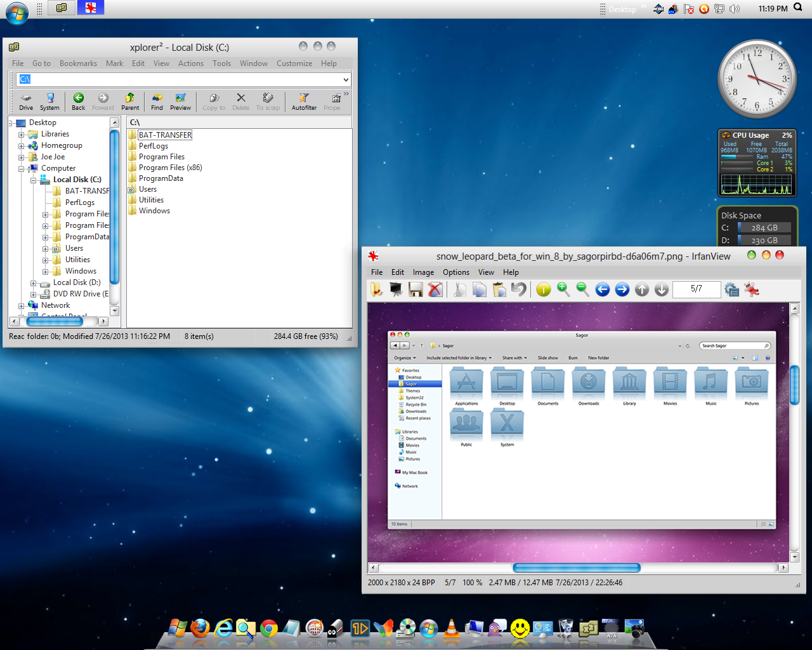
Task: Select PerfLogs in the folder tree
Action: (x=80, y=202)
